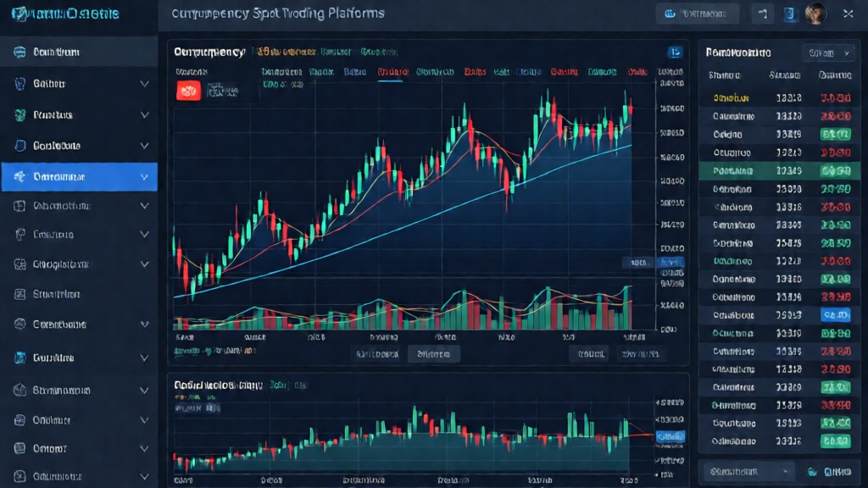Click the icon of the fourteenth sidebar item
Image resolution: width=868 pixels, height=488 pixels.
point(20,448)
